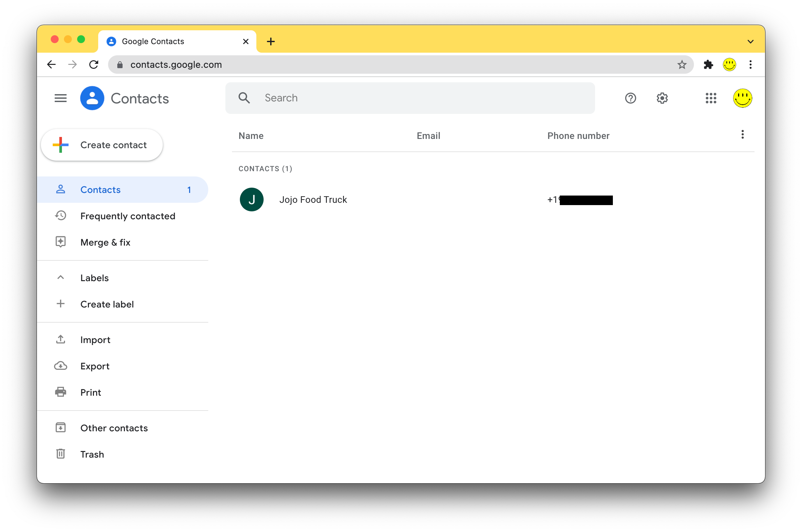
Task: Open the browser extensions puzzle icon
Action: [x=708, y=65]
